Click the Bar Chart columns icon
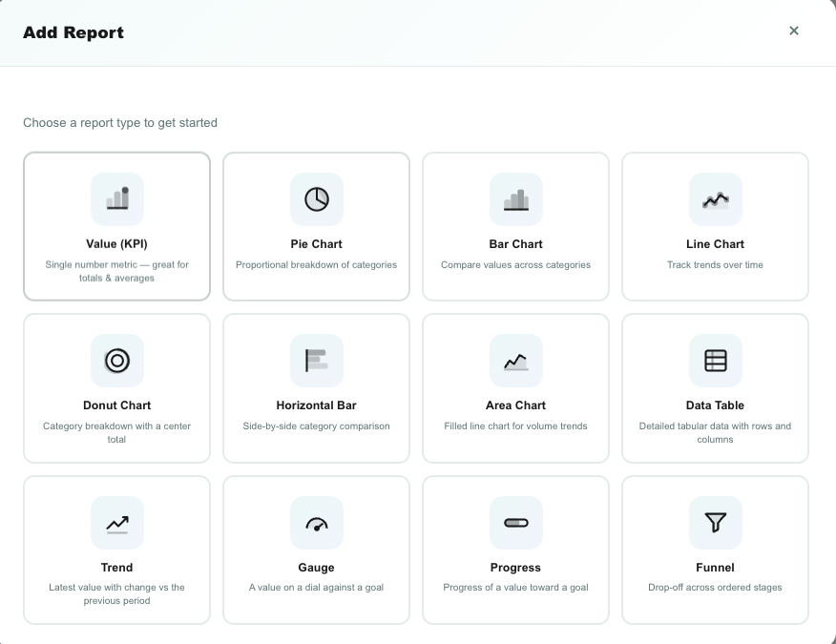This screenshot has height=644, width=836. click(515, 198)
